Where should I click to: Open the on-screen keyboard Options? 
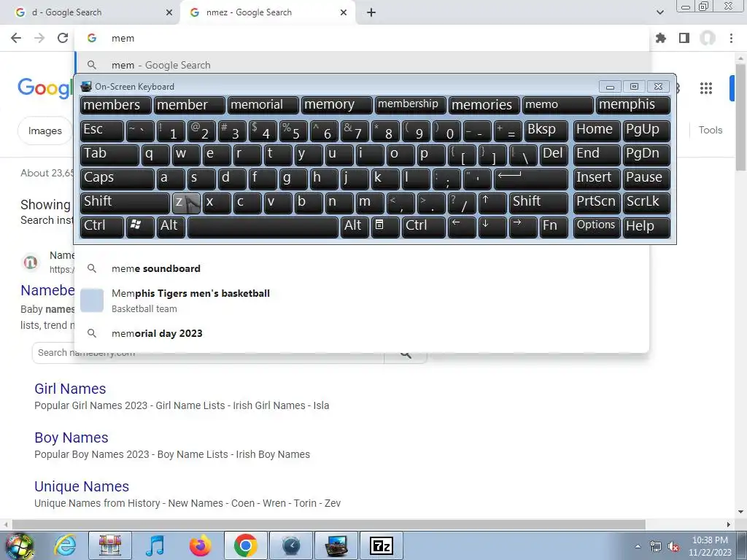click(x=597, y=227)
